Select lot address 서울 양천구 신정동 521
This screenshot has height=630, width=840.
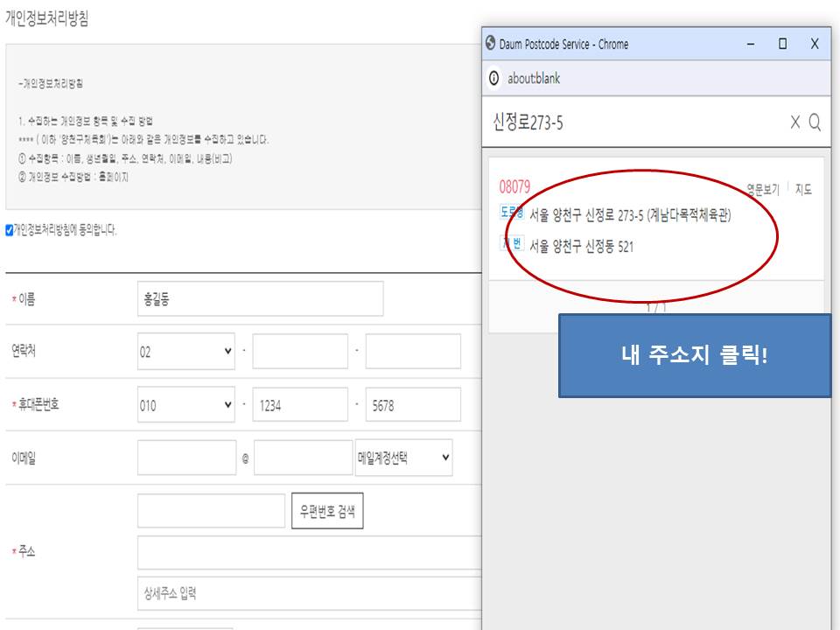pos(581,246)
